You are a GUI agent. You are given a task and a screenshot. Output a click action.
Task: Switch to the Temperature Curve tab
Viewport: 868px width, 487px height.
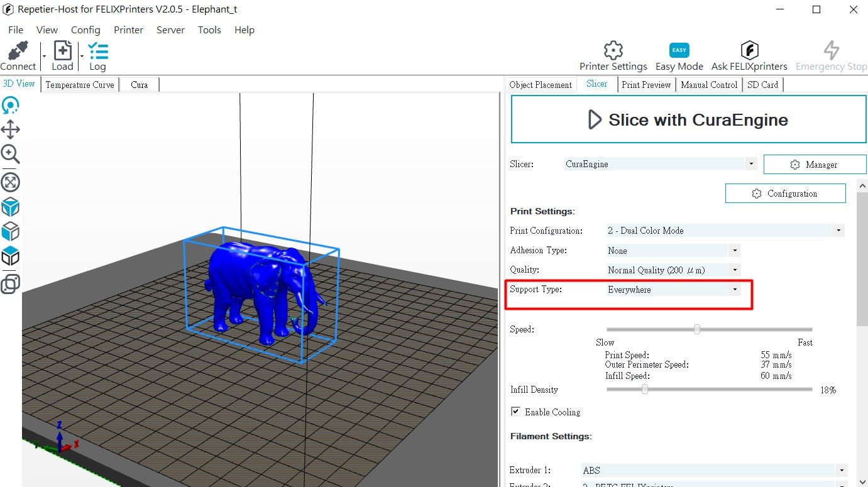tap(80, 85)
